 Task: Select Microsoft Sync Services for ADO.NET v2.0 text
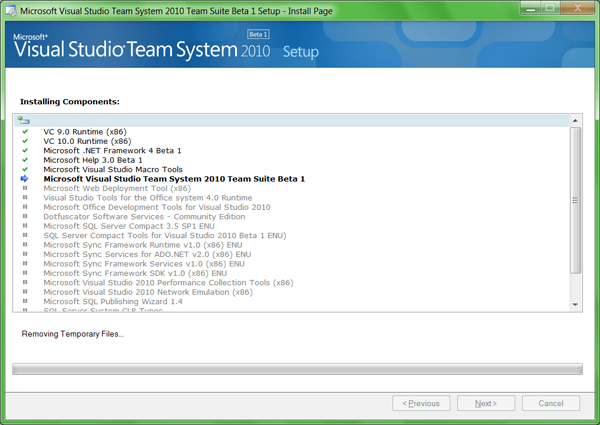tap(147, 254)
